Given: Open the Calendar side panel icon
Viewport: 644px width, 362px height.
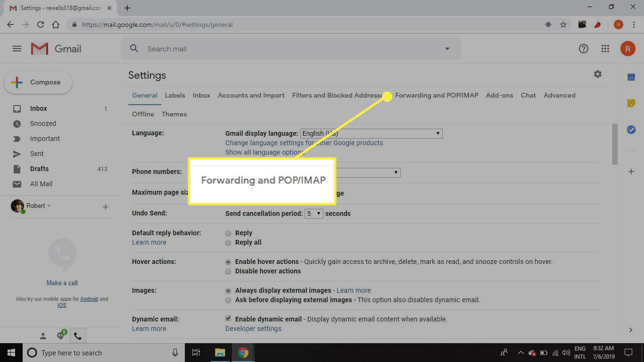Looking at the screenshot, I should click(631, 77).
